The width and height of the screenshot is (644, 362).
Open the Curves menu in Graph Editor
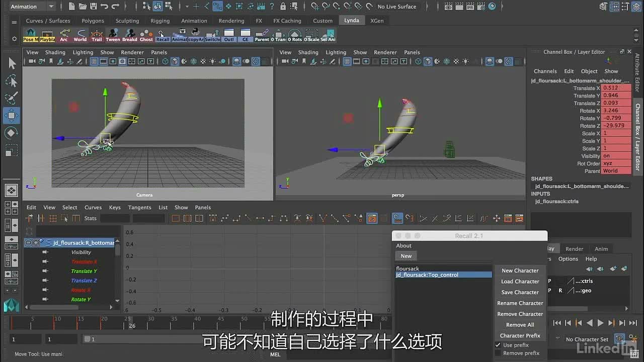tap(93, 207)
